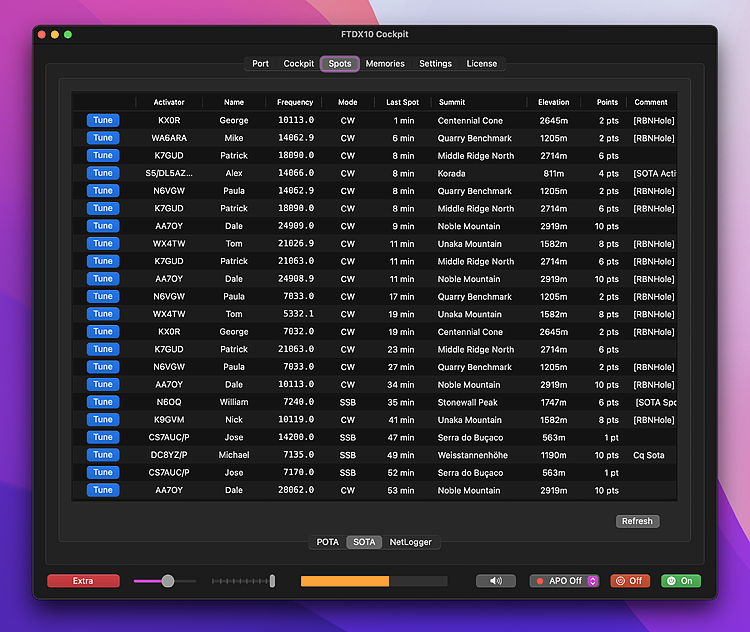Image resolution: width=750 pixels, height=632 pixels.
Task: Click the speaker mute button
Action: pos(496,581)
